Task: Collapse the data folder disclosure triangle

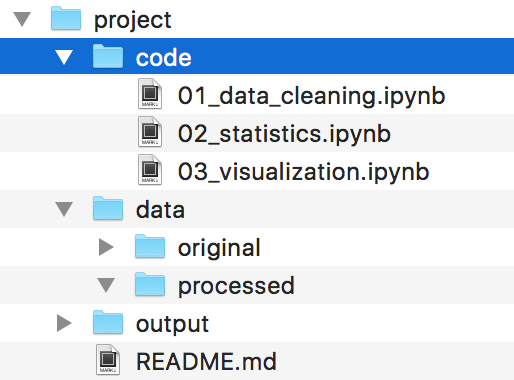Action: point(64,209)
